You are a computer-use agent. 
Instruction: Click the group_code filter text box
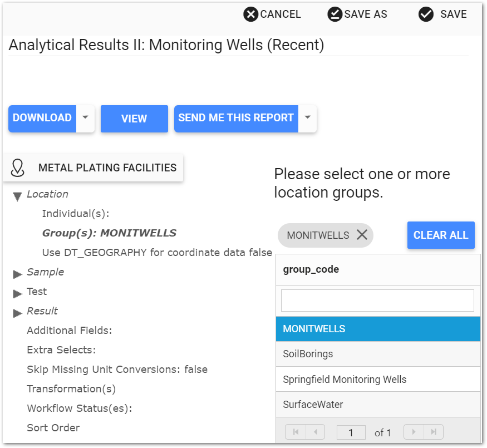tap(377, 300)
